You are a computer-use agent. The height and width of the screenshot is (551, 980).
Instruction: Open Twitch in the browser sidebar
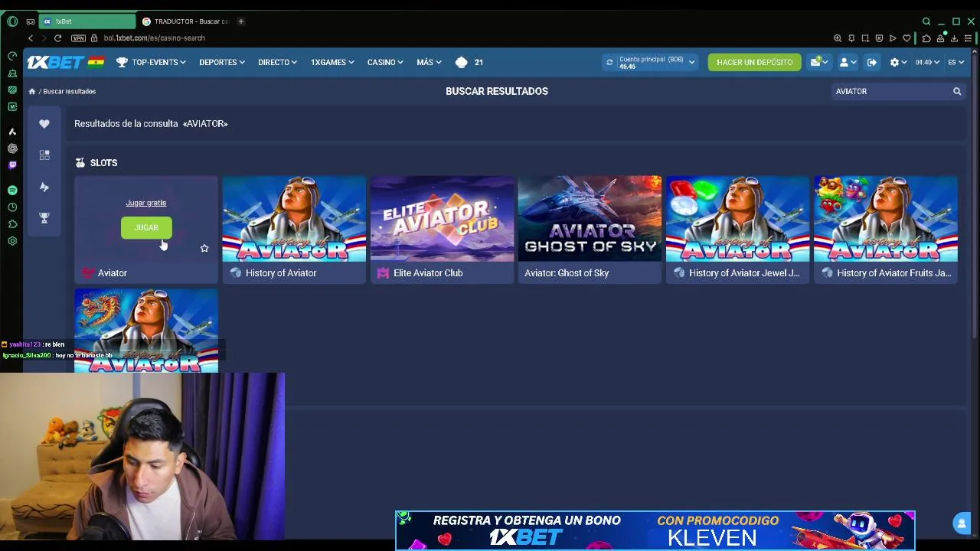coord(12,165)
